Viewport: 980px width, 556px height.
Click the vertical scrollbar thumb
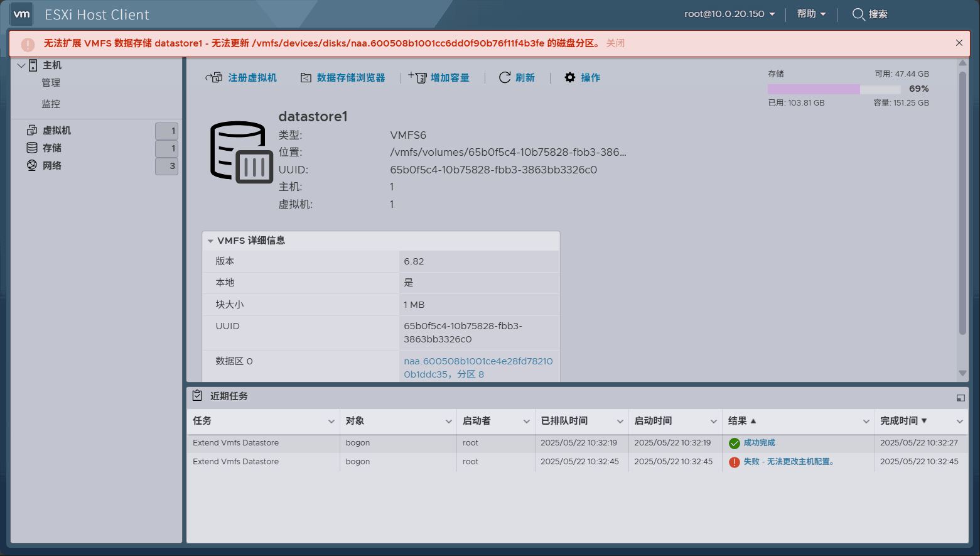coord(962,203)
